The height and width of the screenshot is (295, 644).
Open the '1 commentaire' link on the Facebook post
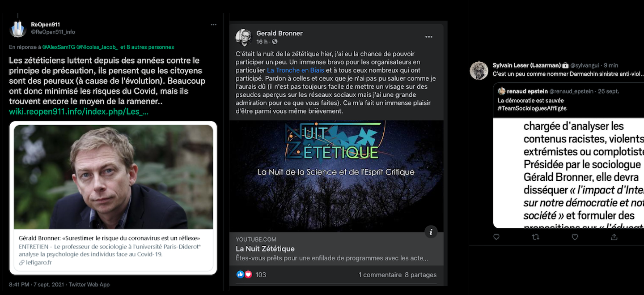(380, 275)
